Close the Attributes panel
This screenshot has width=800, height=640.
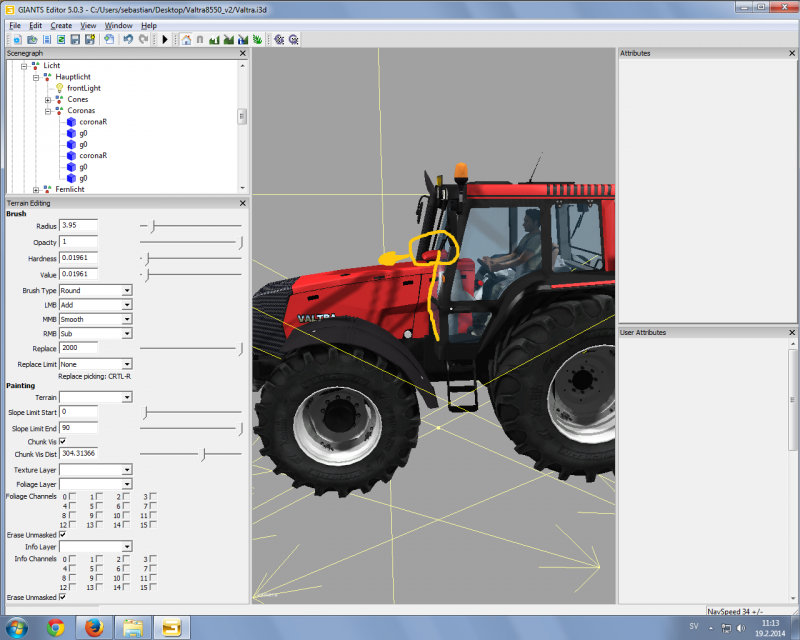coord(792,53)
